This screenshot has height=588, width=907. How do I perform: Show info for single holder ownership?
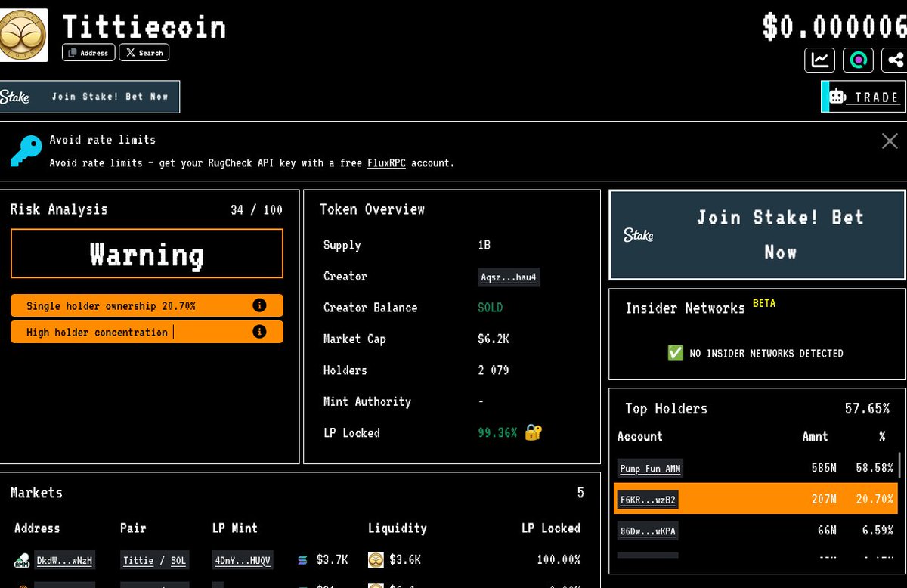(x=259, y=305)
